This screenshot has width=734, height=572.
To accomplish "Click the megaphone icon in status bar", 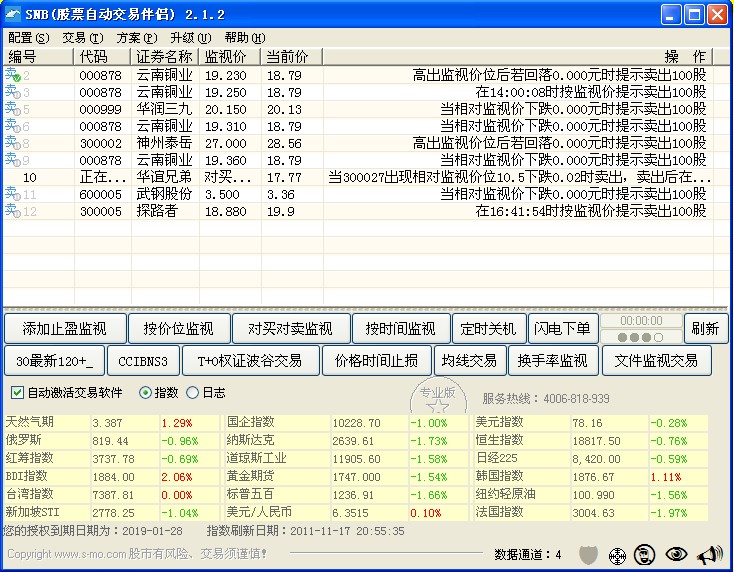I will pos(709,554).
